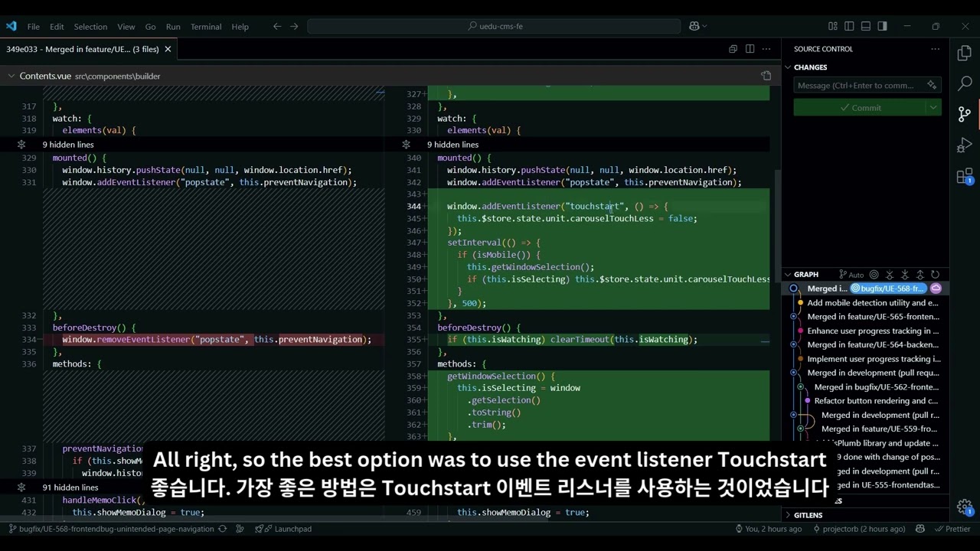
Task: Click 'projectorb (2 hours ago)' status item
Action: pyautogui.click(x=859, y=529)
